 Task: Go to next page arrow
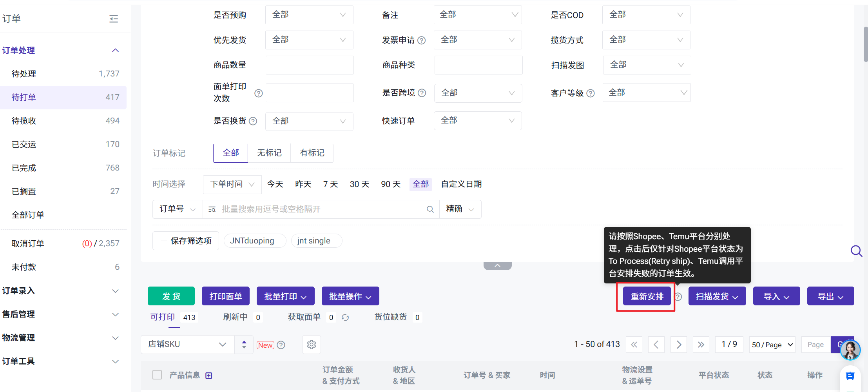pyautogui.click(x=679, y=345)
